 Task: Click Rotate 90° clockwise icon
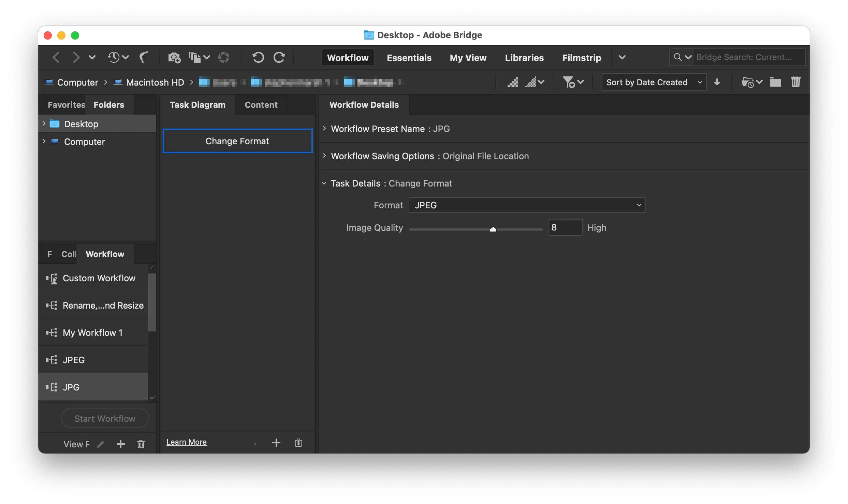pyautogui.click(x=279, y=57)
